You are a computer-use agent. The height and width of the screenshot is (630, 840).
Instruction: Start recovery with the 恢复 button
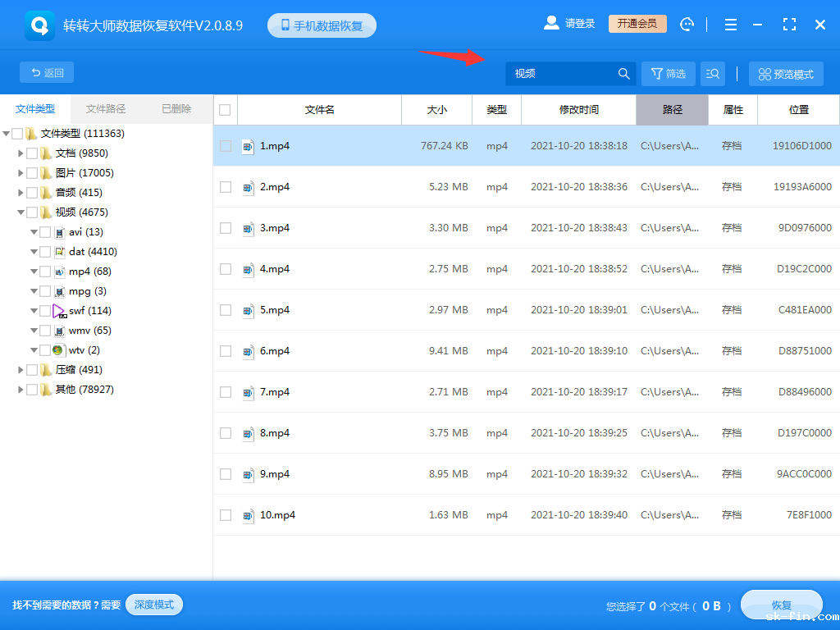[781, 604]
